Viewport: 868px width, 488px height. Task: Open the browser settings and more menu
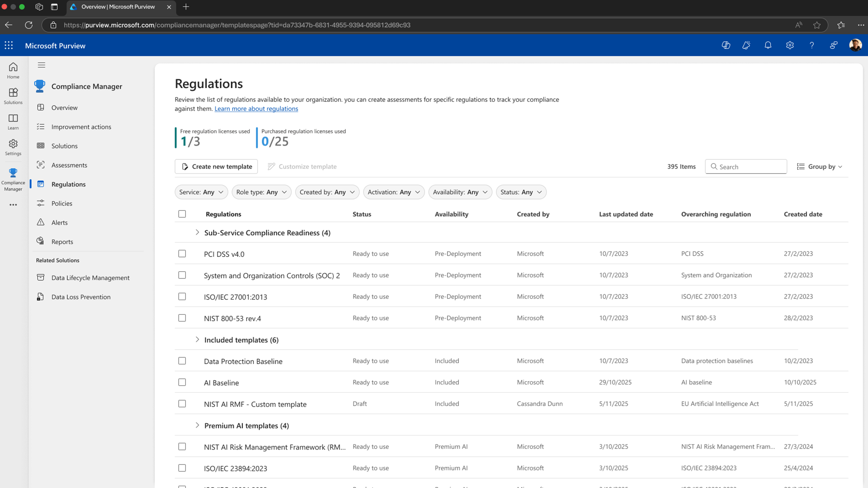pyautogui.click(x=861, y=25)
